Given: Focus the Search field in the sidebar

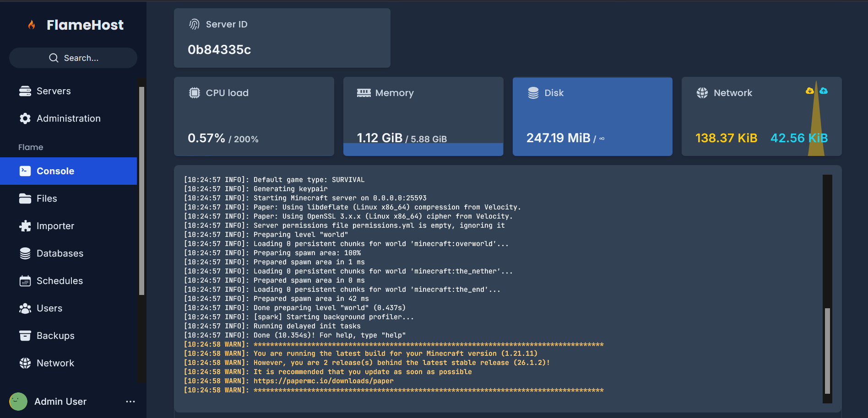Looking at the screenshot, I should click(73, 58).
